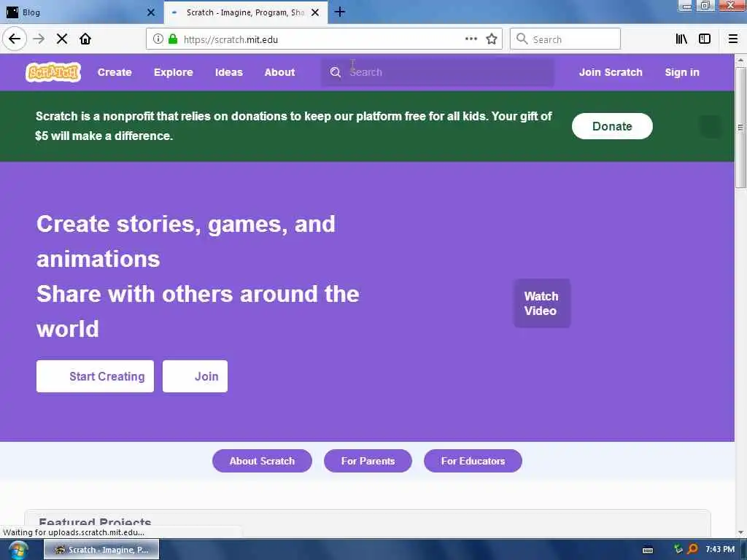This screenshot has width=747, height=560.
Task: Open For Parents pill button
Action: pyautogui.click(x=368, y=461)
